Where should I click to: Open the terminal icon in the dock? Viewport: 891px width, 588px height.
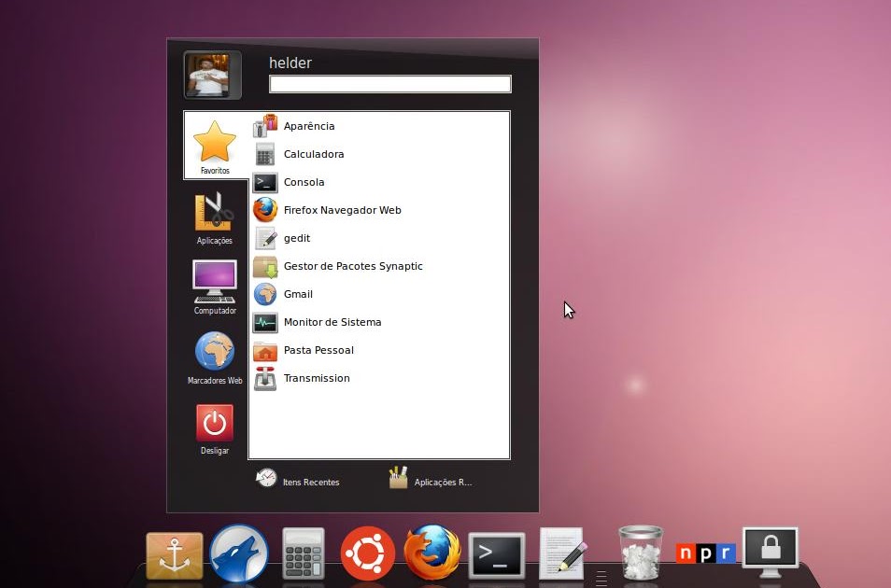click(496, 553)
